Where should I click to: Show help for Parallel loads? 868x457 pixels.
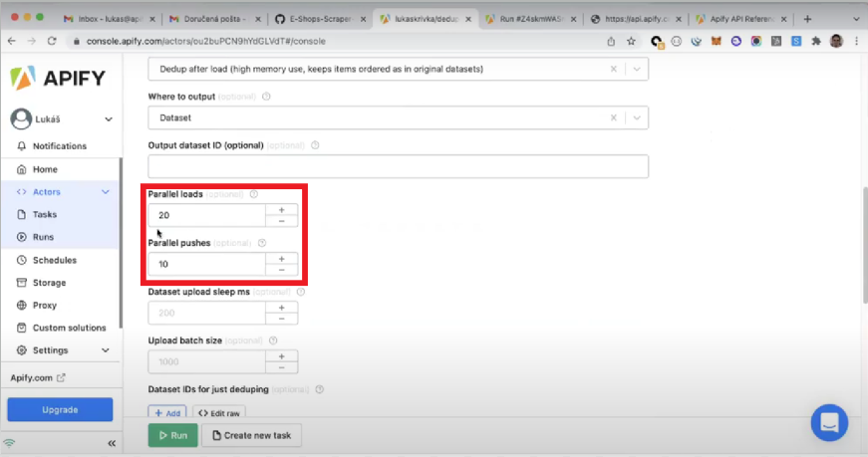[x=253, y=194]
